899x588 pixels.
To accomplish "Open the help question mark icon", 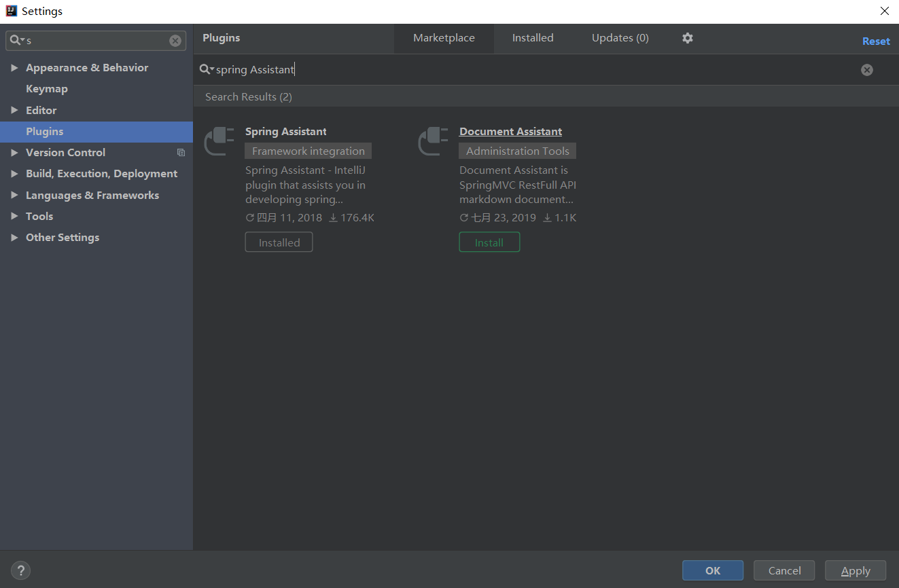I will [21, 570].
